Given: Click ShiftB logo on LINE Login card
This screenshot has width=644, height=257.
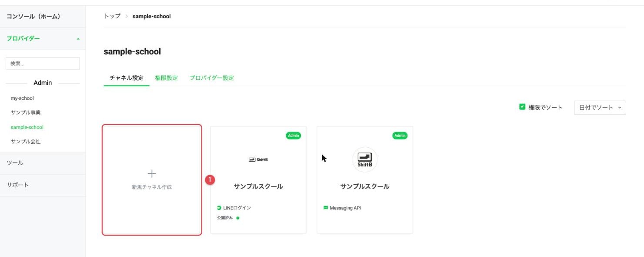Looking at the screenshot, I should (258, 159).
